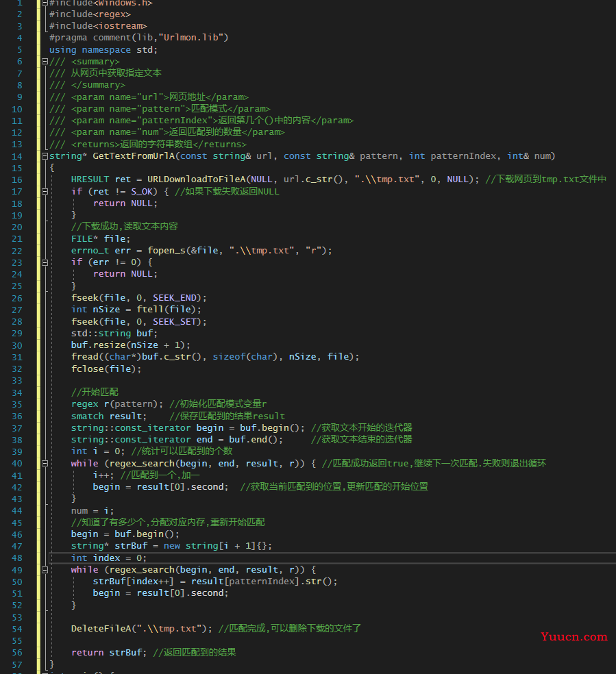This screenshot has width=616, height=674.
Task: Click the 'int index = 0;' current line
Action: (109, 558)
